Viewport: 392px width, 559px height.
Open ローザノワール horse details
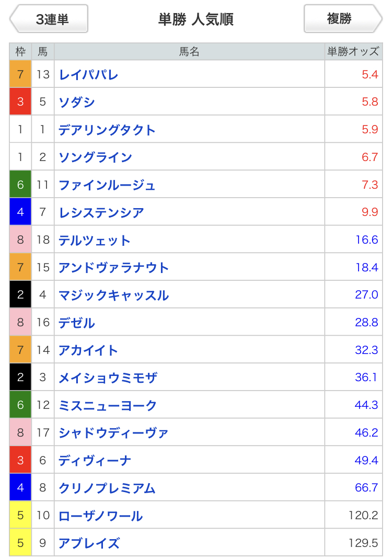(100, 516)
